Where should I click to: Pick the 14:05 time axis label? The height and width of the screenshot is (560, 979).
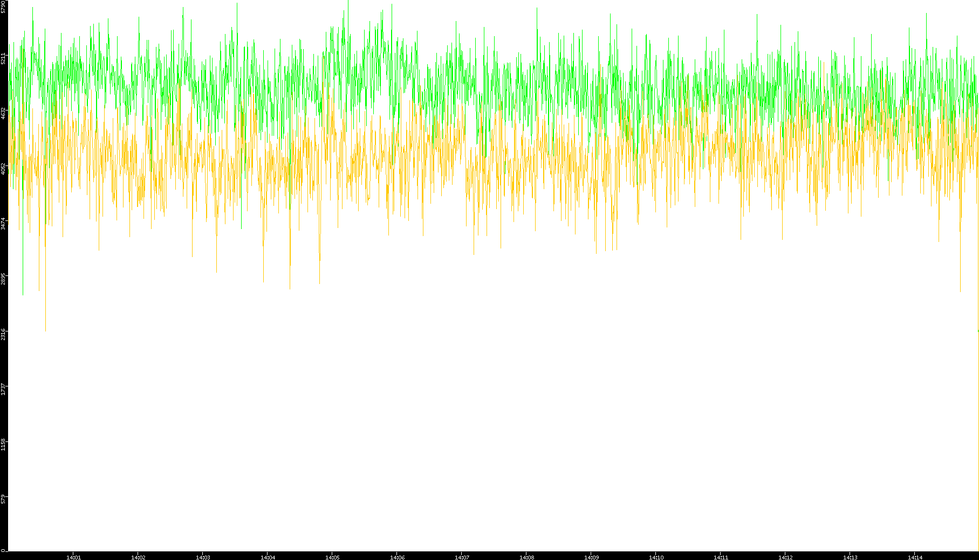pyautogui.click(x=332, y=557)
